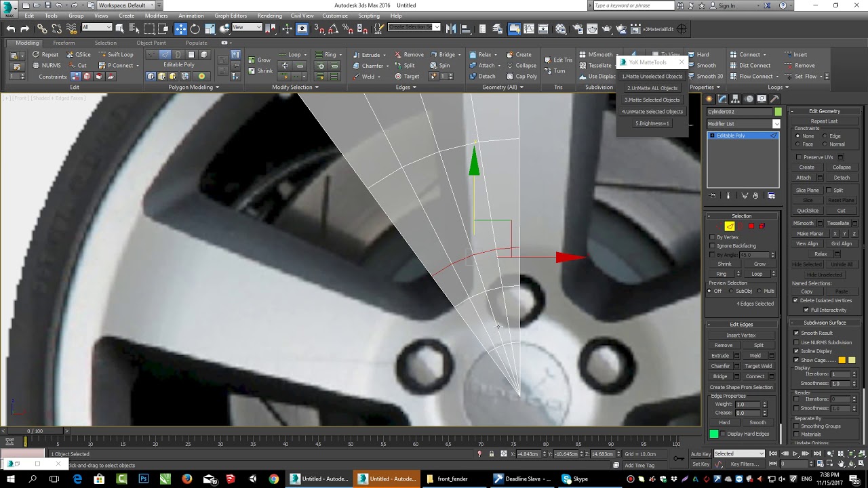Screen dimensions: 868x488
Task: Open the Hierarchy tab in command panel
Action: pos(736,99)
